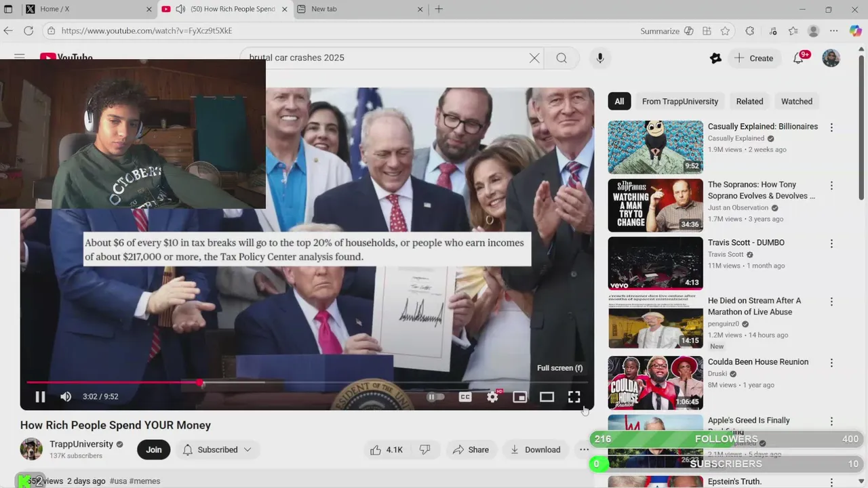Open YouTube notifications bell
868x488 pixels.
click(799, 58)
